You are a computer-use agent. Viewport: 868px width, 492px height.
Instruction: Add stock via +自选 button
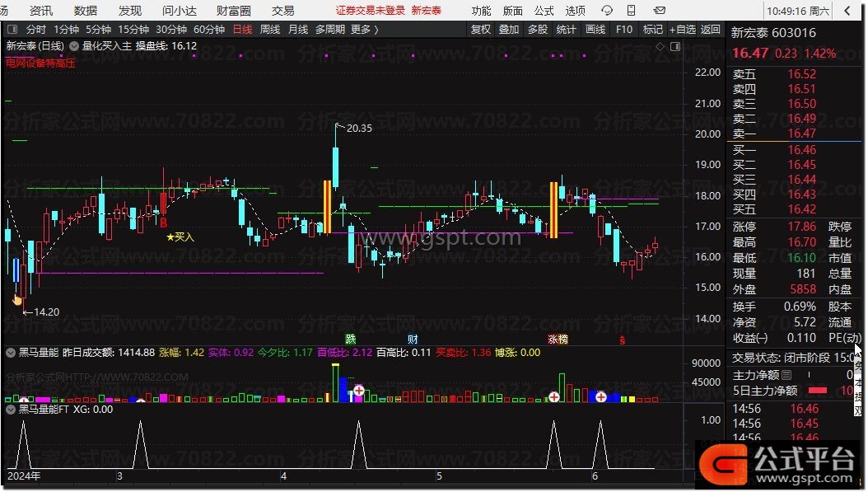(x=682, y=30)
